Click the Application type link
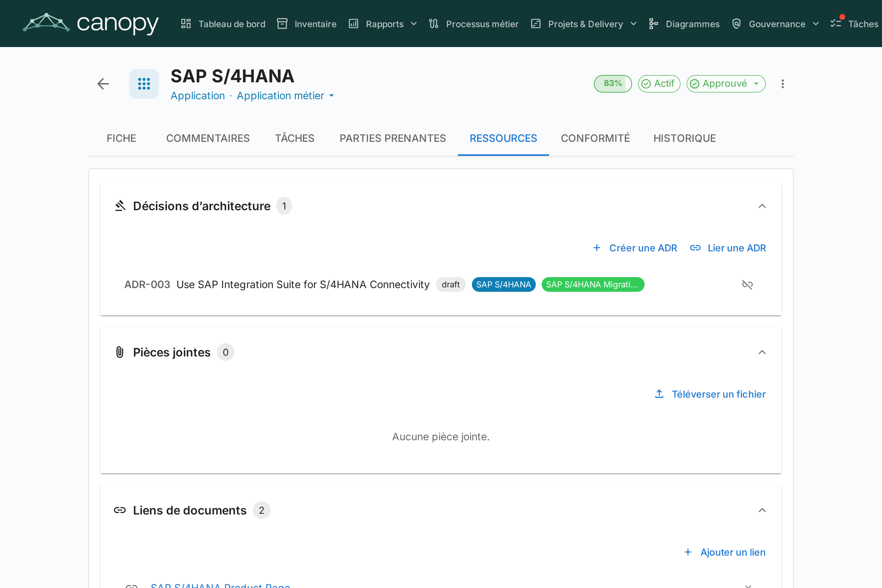This screenshot has width=882, height=588. 198,96
